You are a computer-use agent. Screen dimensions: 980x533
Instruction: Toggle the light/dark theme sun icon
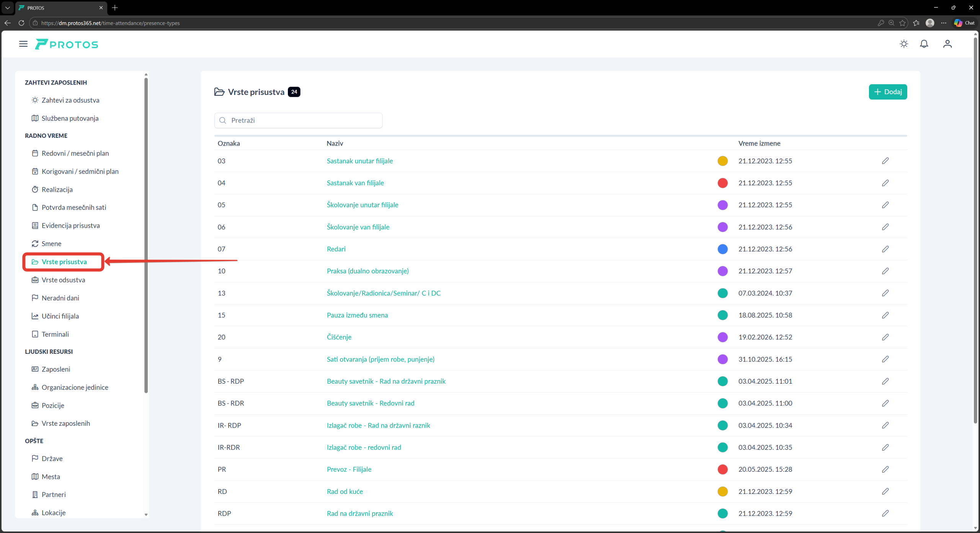coord(904,44)
